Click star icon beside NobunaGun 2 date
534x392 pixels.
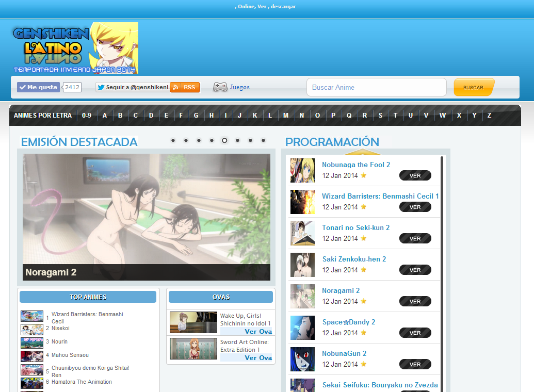click(363, 364)
